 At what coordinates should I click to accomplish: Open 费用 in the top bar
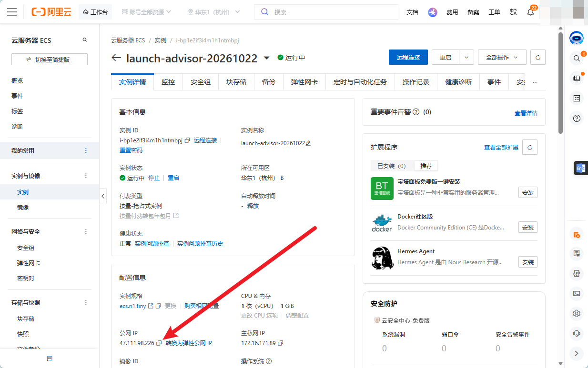coord(452,12)
